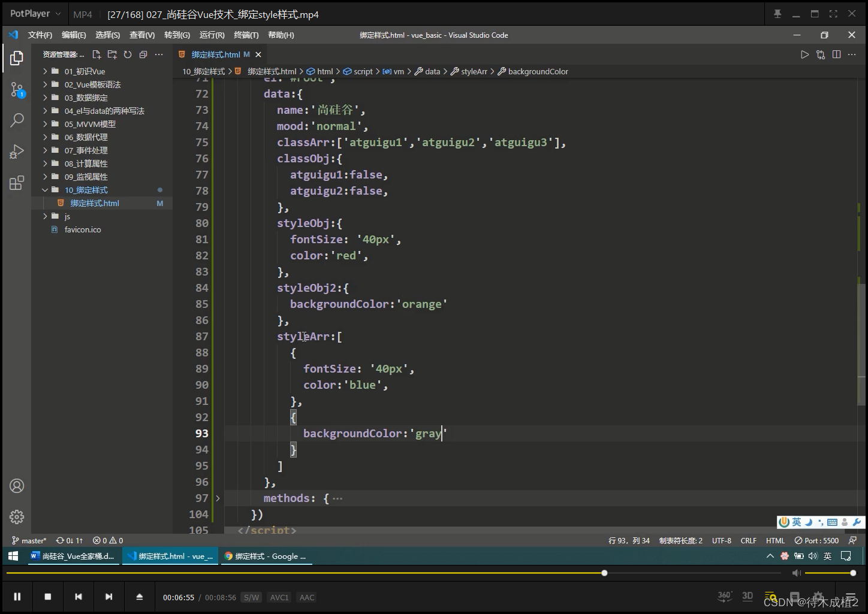Toggle 3D video mode
Screen dimensions: 868x614
pos(748,596)
